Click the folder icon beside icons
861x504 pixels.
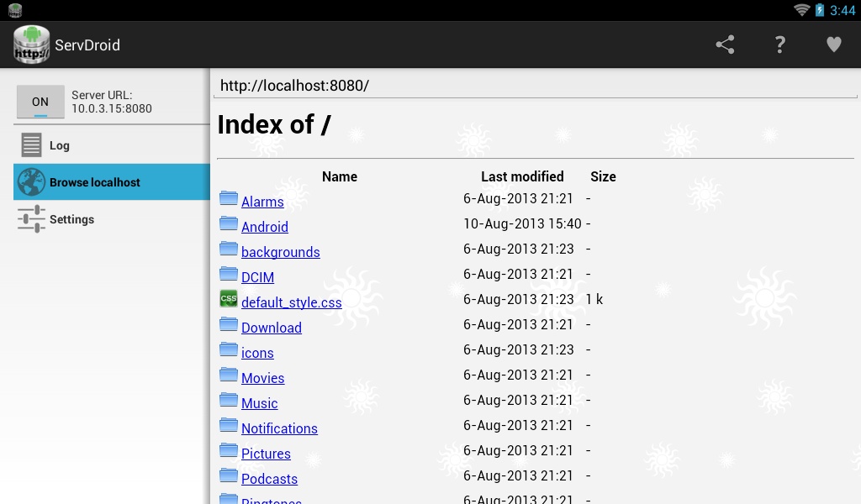229,349
